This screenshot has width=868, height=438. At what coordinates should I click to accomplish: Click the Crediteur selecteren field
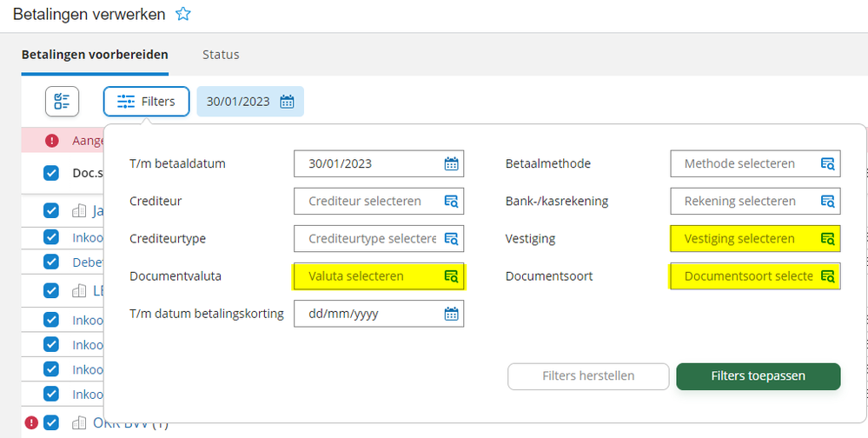tap(379, 201)
